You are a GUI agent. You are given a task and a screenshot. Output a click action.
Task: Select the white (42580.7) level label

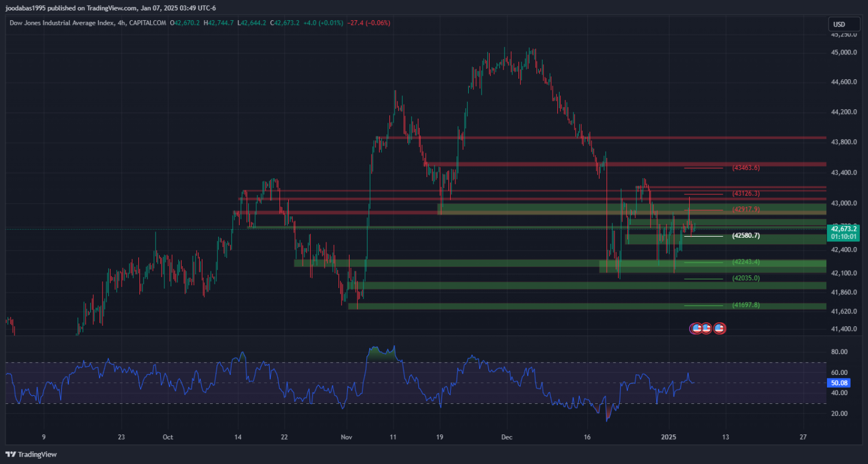click(745, 236)
